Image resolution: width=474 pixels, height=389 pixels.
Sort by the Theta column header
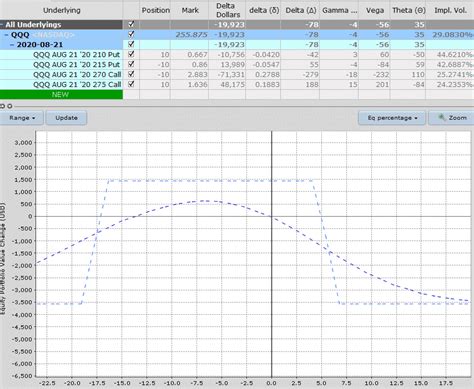(408, 10)
